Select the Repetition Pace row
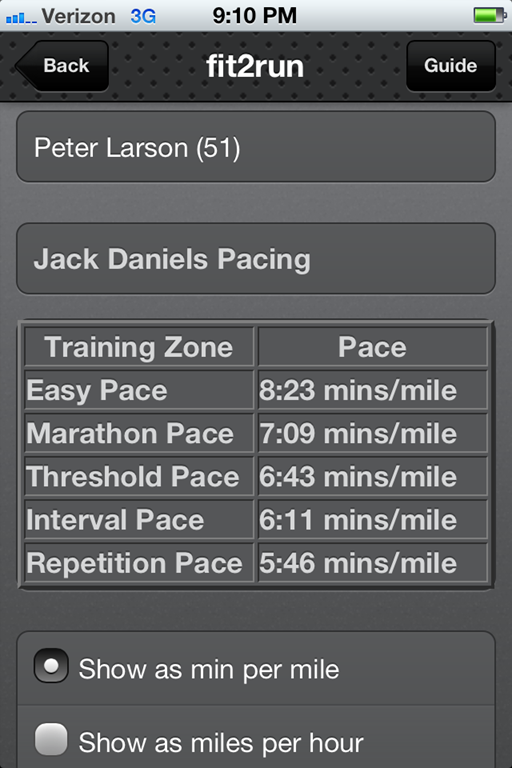 point(256,562)
